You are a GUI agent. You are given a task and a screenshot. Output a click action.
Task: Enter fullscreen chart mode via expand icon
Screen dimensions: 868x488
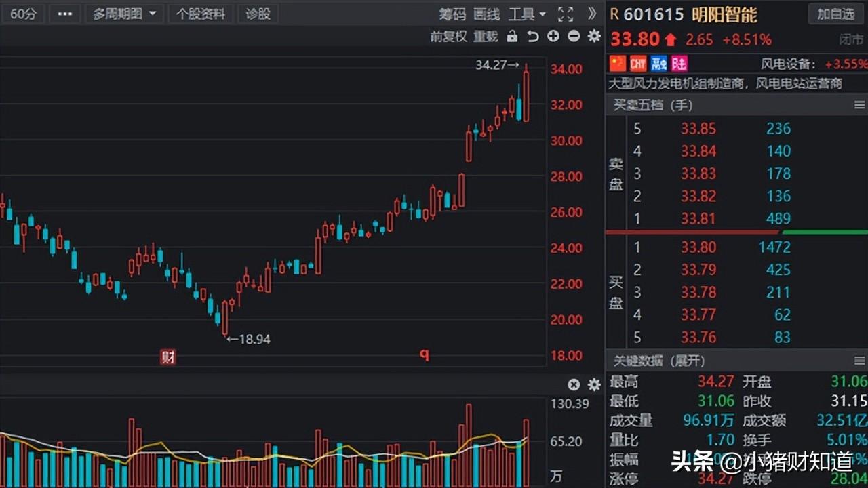click(x=566, y=14)
